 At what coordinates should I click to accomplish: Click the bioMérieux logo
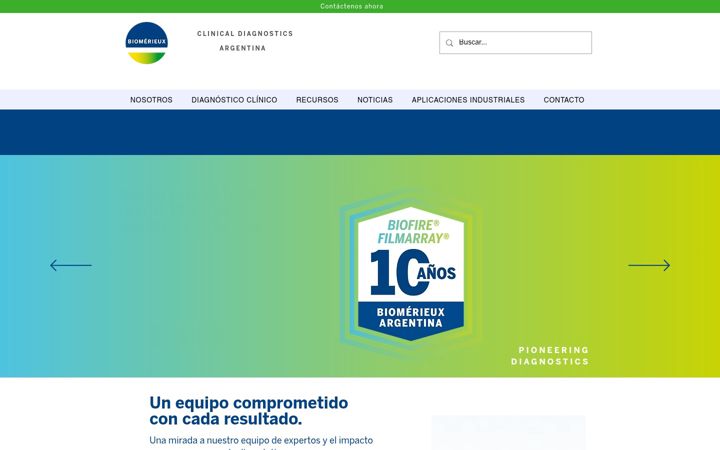click(146, 43)
